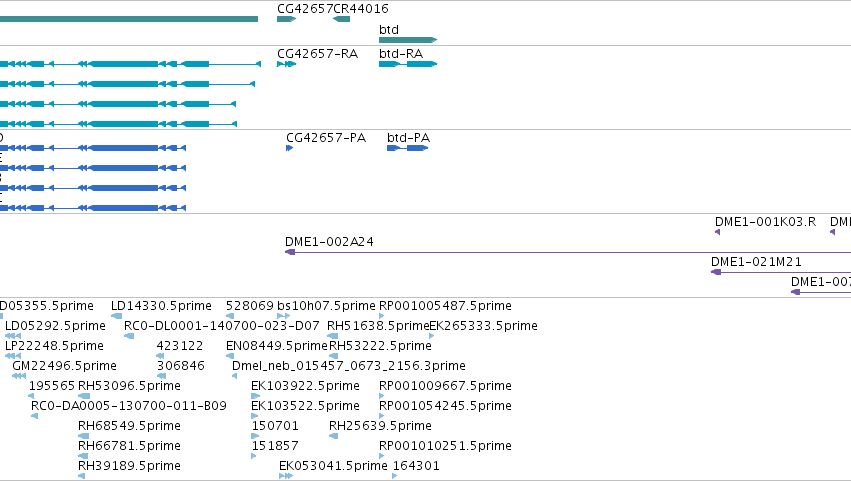Click the EK053041.5prime EST

[286, 476]
